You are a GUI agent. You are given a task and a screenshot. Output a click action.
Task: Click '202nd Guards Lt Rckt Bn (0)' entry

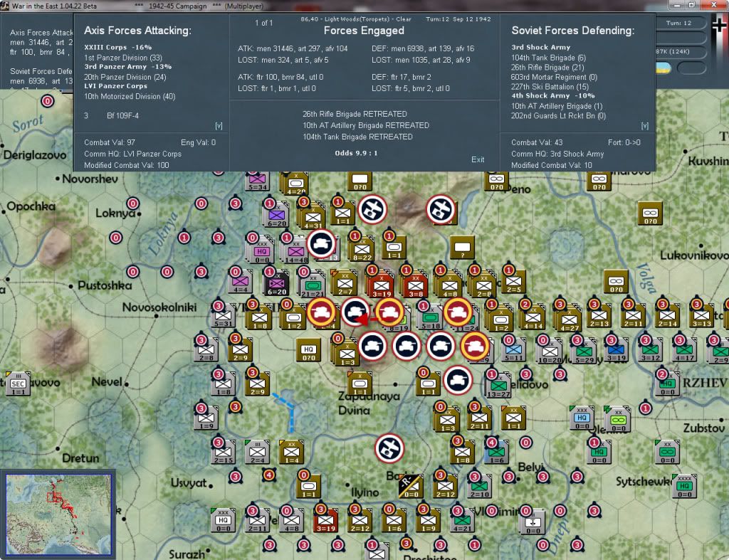tap(558, 116)
